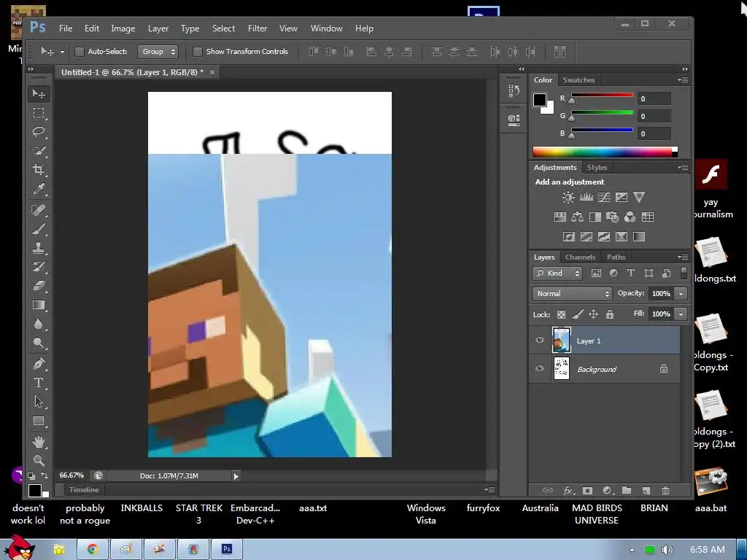The height and width of the screenshot is (560, 747).
Task: Open the Layers panel options menu
Action: (x=683, y=257)
